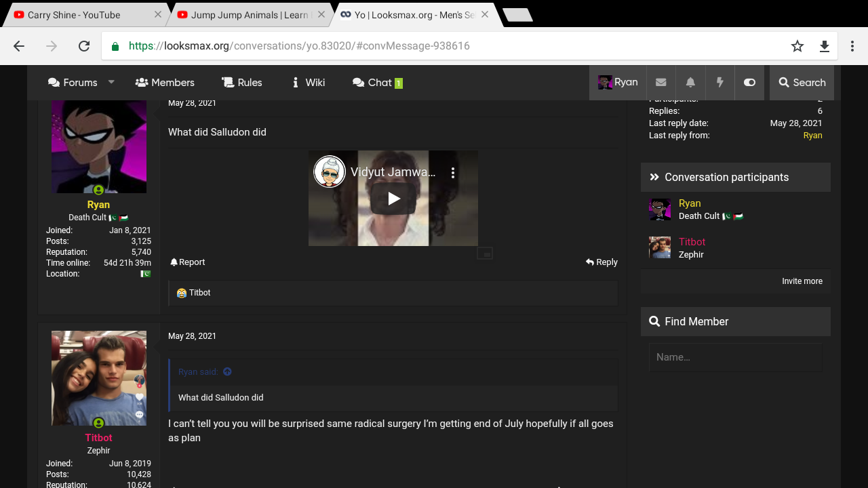The image size is (868, 488).
Task: Select the text 'What did Salludon did' in Ryan's post
Action: pos(217,132)
